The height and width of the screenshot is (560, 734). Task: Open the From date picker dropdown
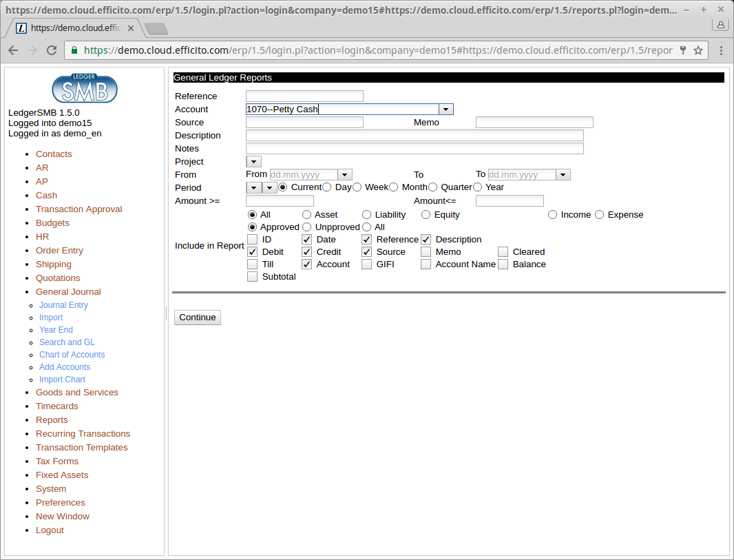345,175
